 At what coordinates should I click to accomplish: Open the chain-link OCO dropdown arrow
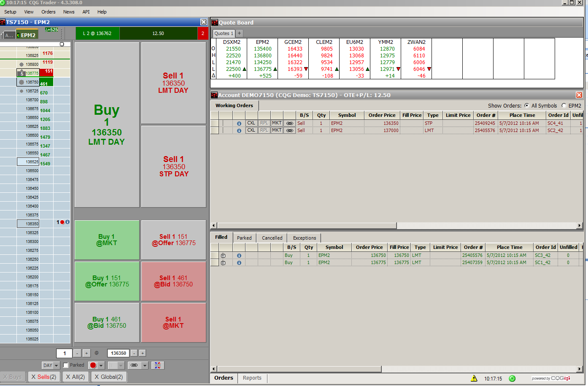pyautogui.click(x=145, y=365)
